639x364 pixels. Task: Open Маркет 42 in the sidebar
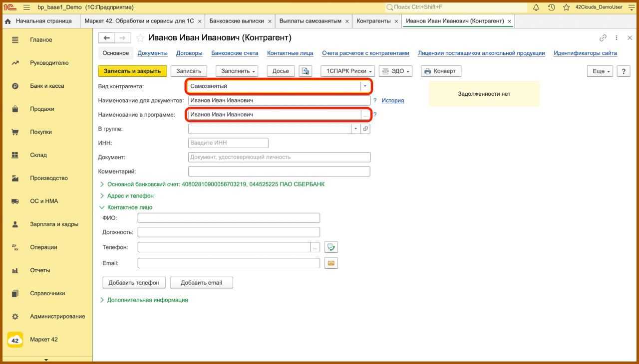[43, 340]
